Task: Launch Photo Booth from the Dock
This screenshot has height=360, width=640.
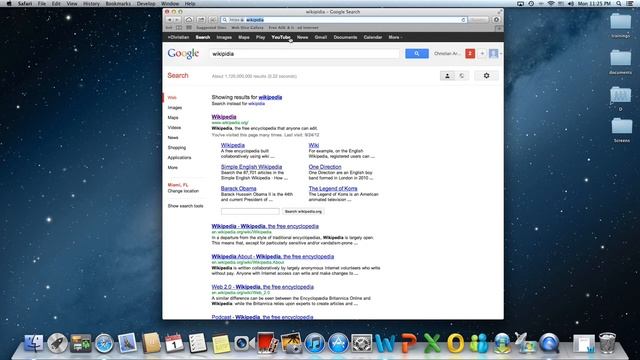Action: click(x=267, y=343)
